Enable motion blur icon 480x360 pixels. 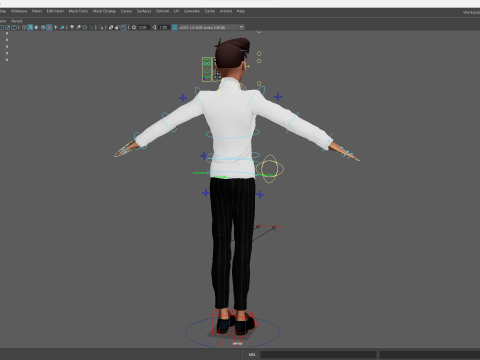click(x=78, y=27)
